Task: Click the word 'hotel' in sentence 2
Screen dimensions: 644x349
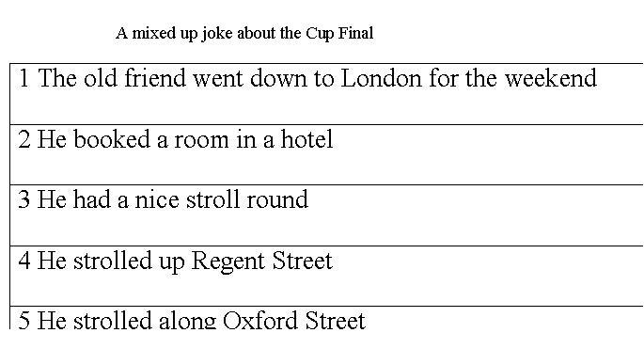Action: click(x=306, y=139)
